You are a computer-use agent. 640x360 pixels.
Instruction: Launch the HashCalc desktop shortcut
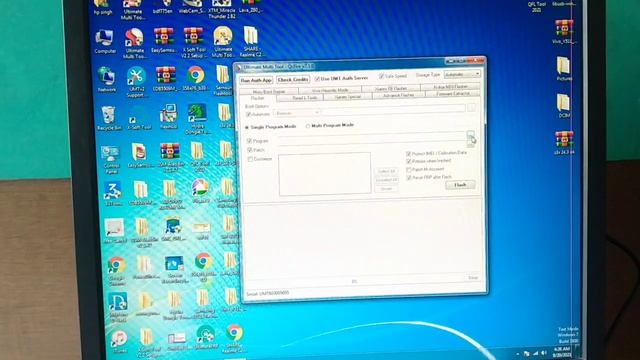(168, 116)
